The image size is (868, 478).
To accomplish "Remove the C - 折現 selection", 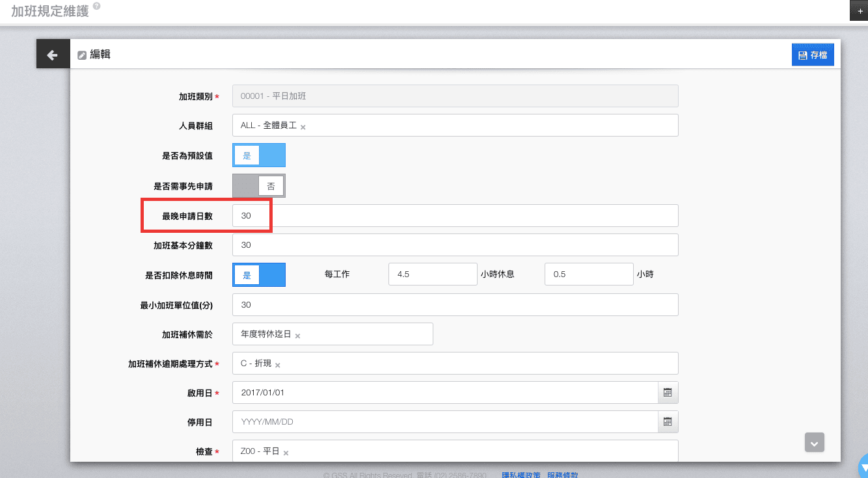I will tap(277, 365).
